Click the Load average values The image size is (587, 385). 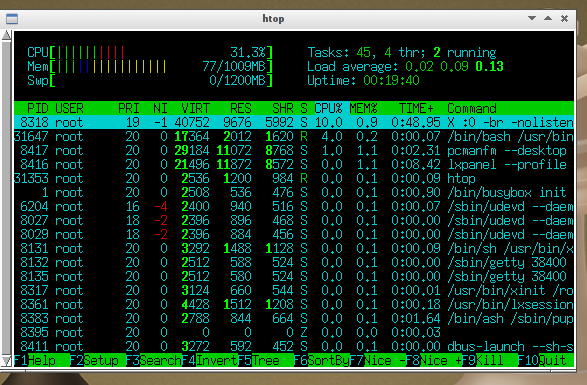click(x=454, y=67)
